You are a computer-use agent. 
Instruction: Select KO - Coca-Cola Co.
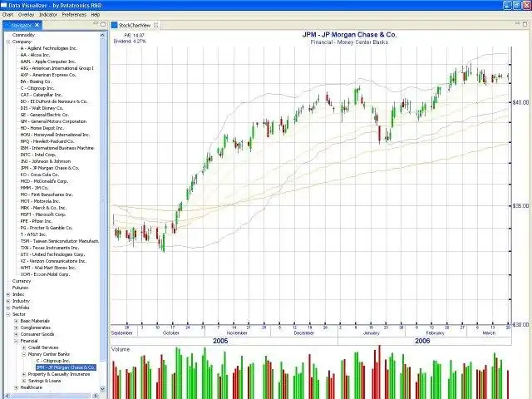pos(39,175)
